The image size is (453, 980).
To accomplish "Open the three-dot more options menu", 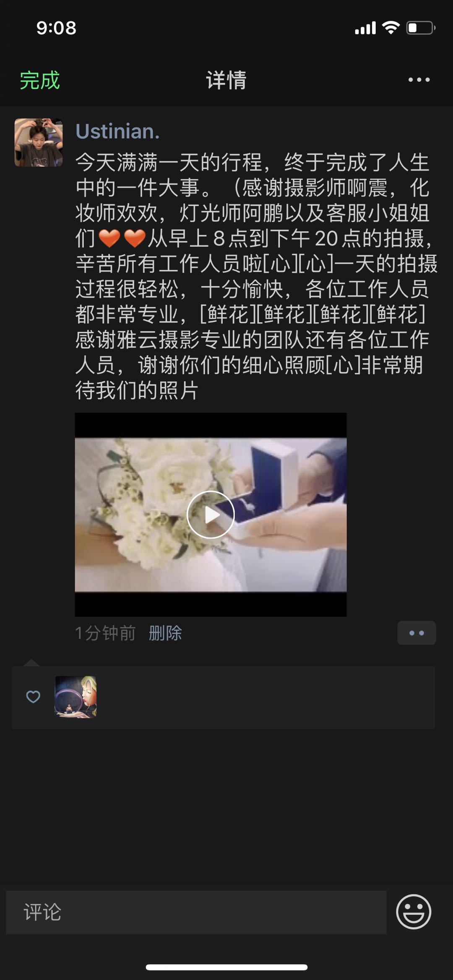I will (419, 80).
